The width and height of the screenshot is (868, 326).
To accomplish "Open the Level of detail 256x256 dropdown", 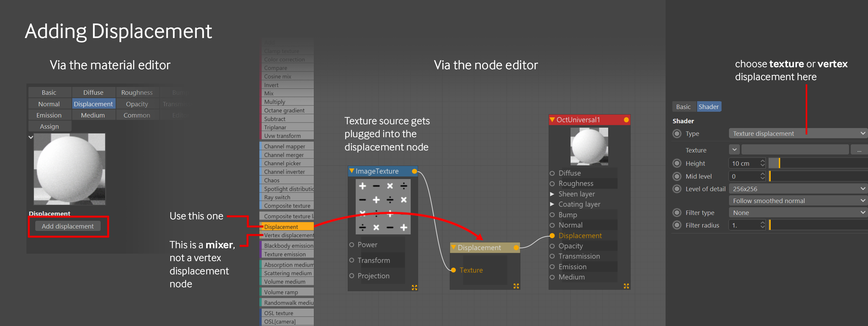I will [x=797, y=189].
